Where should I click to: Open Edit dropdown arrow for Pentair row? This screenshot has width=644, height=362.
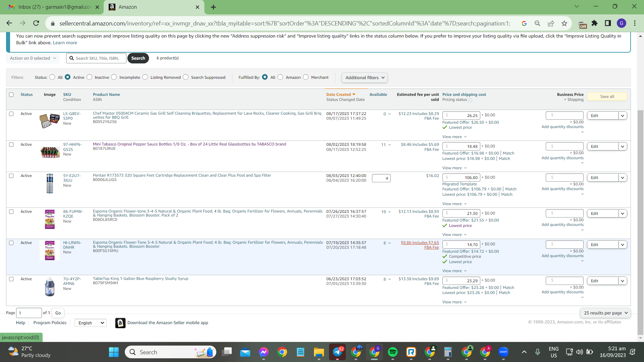pos(623,178)
